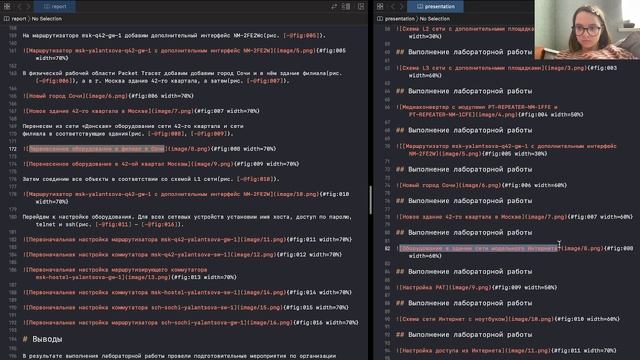Click '[Новый город Сочи]' line in presentation
The width and height of the screenshot is (640, 360).
[482, 185]
